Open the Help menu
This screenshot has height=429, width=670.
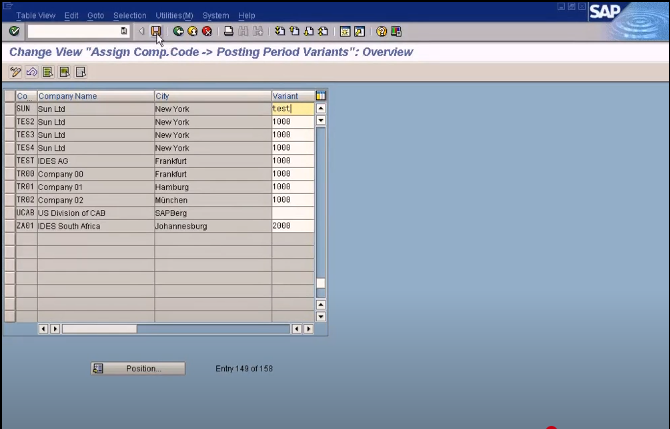tap(247, 15)
